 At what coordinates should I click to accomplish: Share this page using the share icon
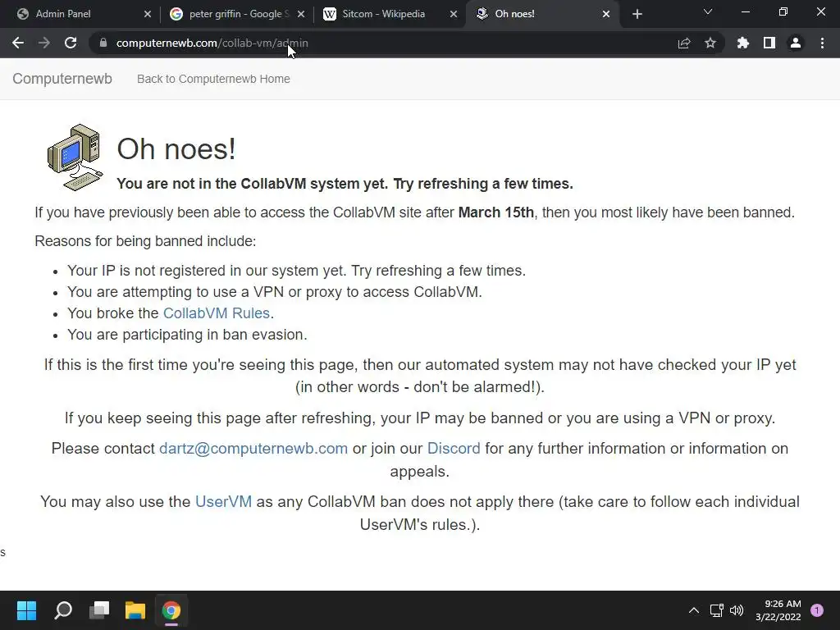click(x=684, y=43)
